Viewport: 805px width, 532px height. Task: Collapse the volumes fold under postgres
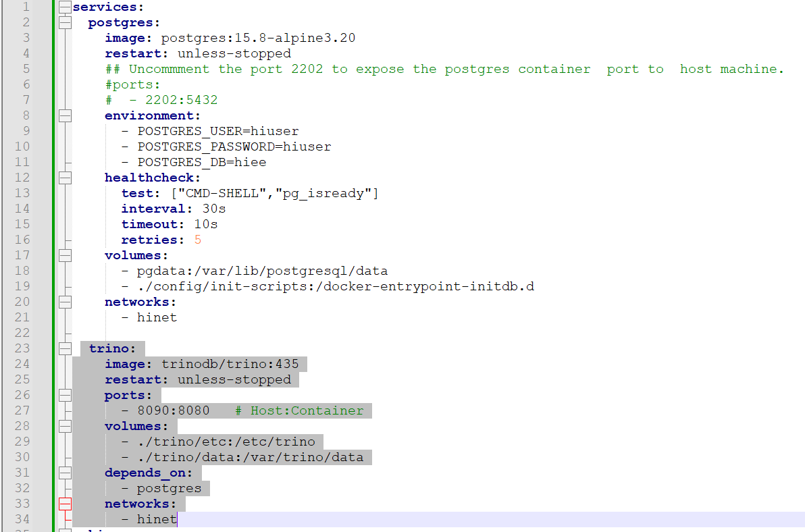click(65, 255)
